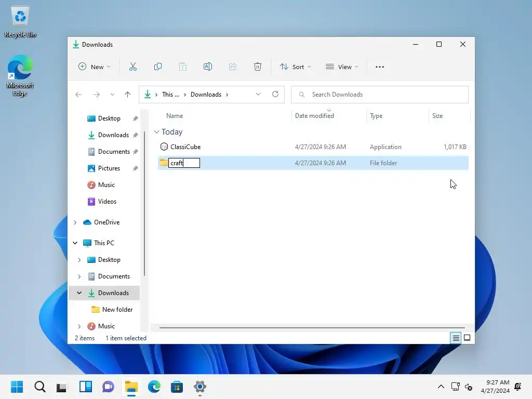Image resolution: width=532 pixels, height=399 pixels.
Task: Expand Desktop under This PC
Action: tap(79, 260)
